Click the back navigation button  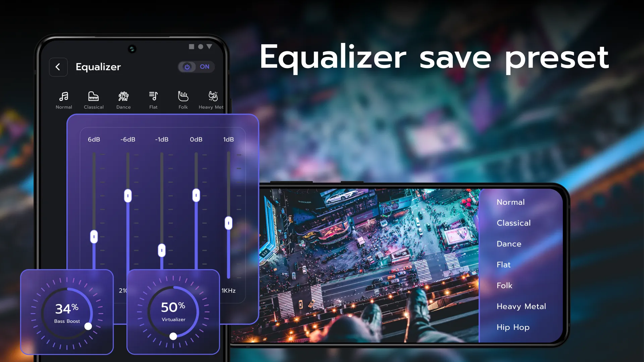[58, 67]
